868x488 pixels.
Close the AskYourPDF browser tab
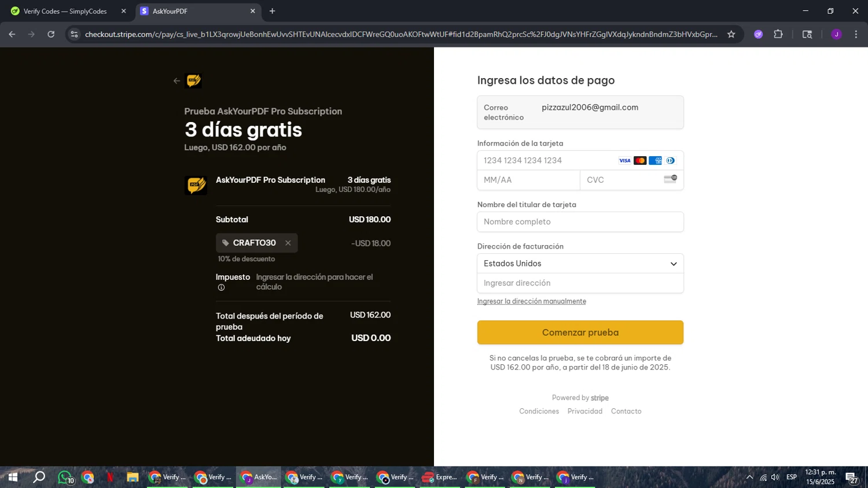click(252, 11)
